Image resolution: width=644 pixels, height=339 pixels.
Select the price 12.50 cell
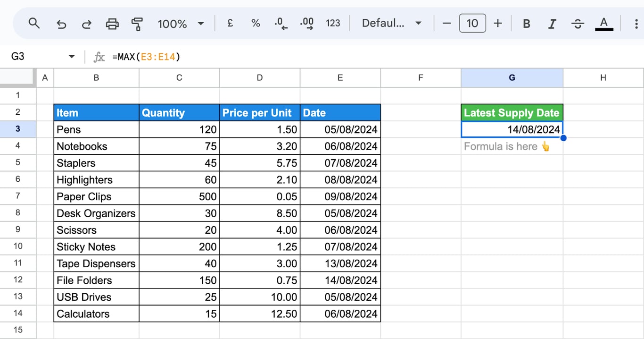coord(260,314)
